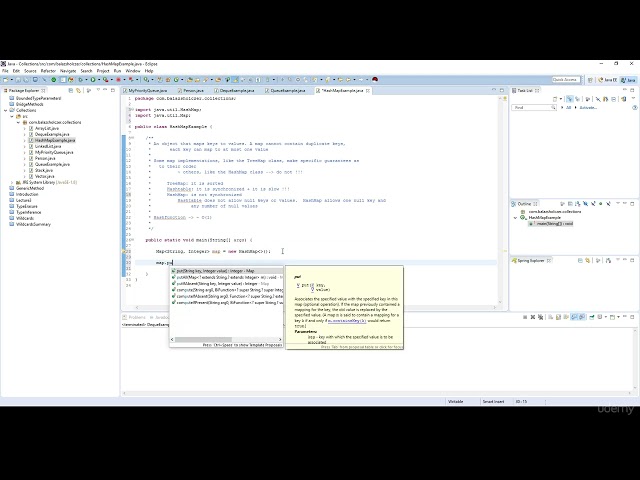The width and height of the screenshot is (640, 480).
Task: Toggle Show Console on Standard Out change
Action: (x=573, y=317)
